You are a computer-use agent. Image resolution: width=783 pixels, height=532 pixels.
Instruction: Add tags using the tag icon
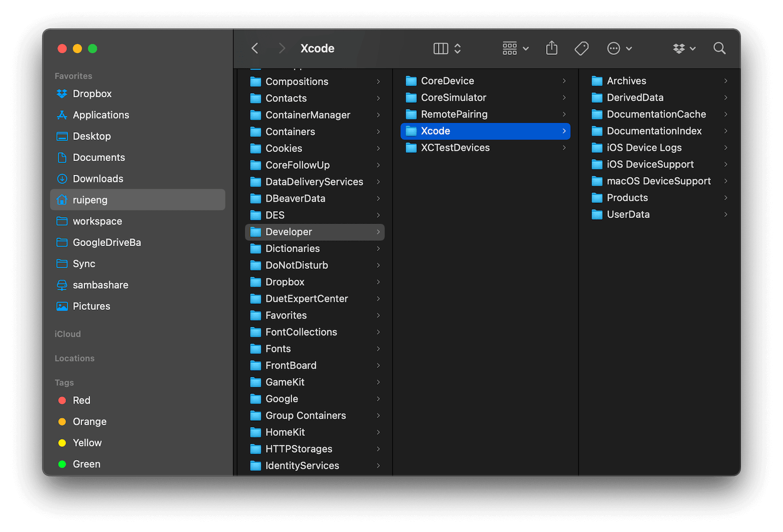click(x=581, y=48)
